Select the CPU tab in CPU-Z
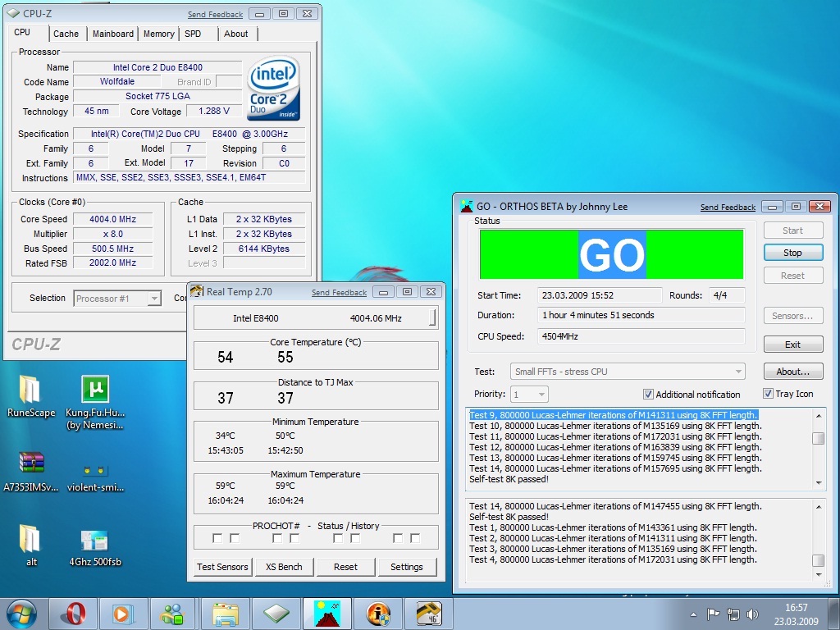This screenshot has height=630, width=840. (22, 32)
